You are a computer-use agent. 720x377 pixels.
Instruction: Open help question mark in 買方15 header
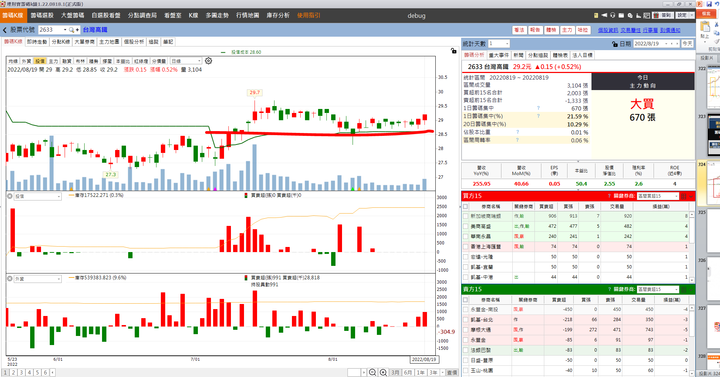pos(609,196)
